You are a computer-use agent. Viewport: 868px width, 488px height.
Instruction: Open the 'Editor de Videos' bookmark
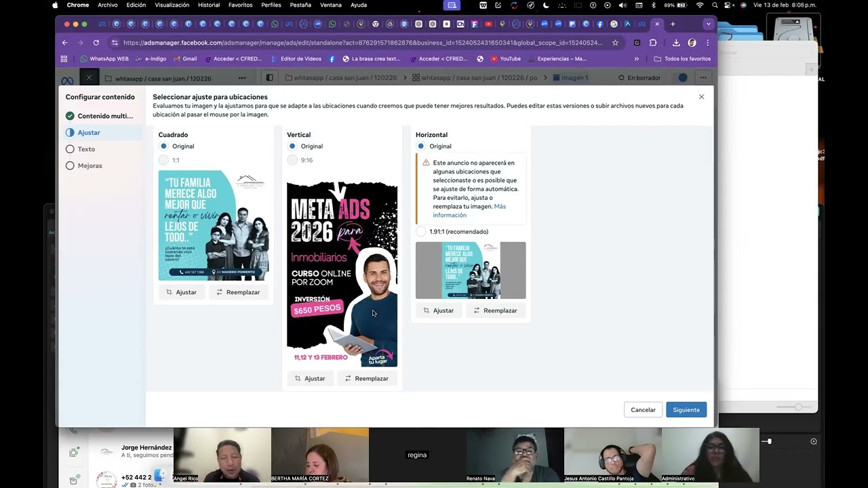(296, 59)
